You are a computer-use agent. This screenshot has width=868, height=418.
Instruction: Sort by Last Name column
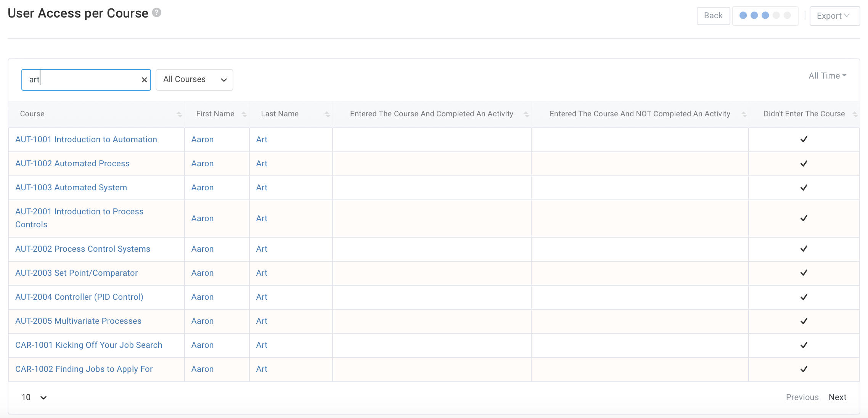coord(327,114)
